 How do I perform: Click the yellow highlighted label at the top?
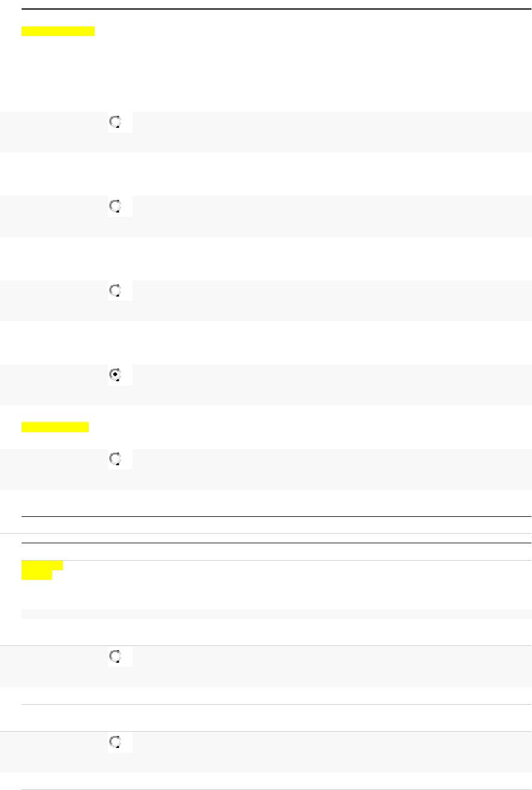58,31
